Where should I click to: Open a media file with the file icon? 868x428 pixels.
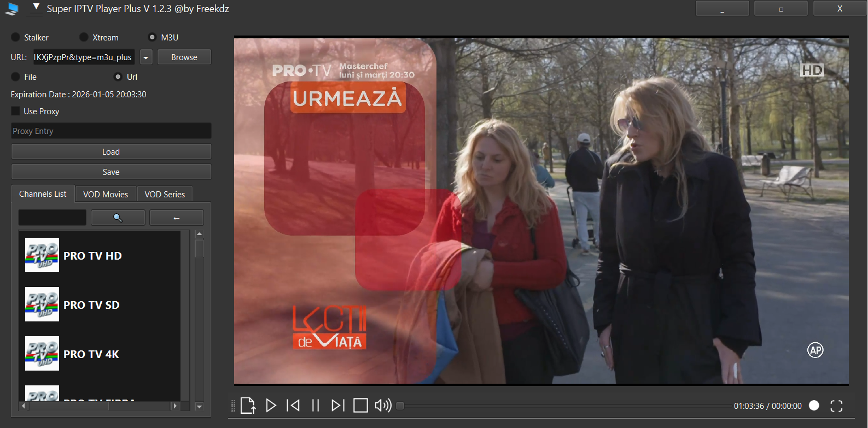[248, 405]
